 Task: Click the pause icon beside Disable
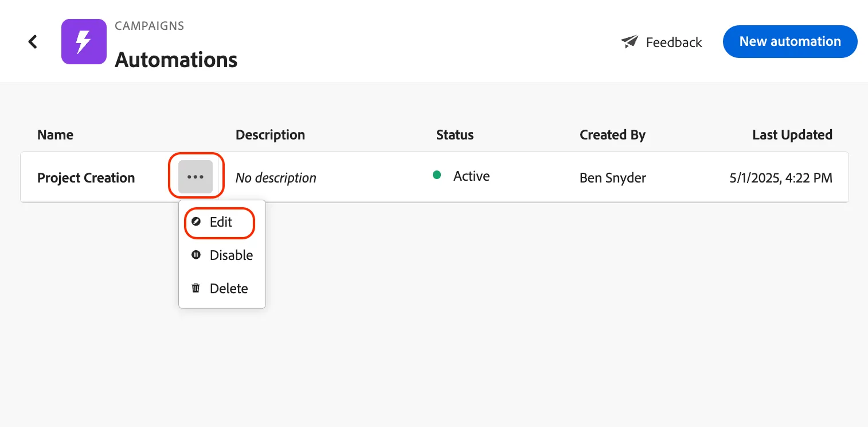(x=196, y=255)
